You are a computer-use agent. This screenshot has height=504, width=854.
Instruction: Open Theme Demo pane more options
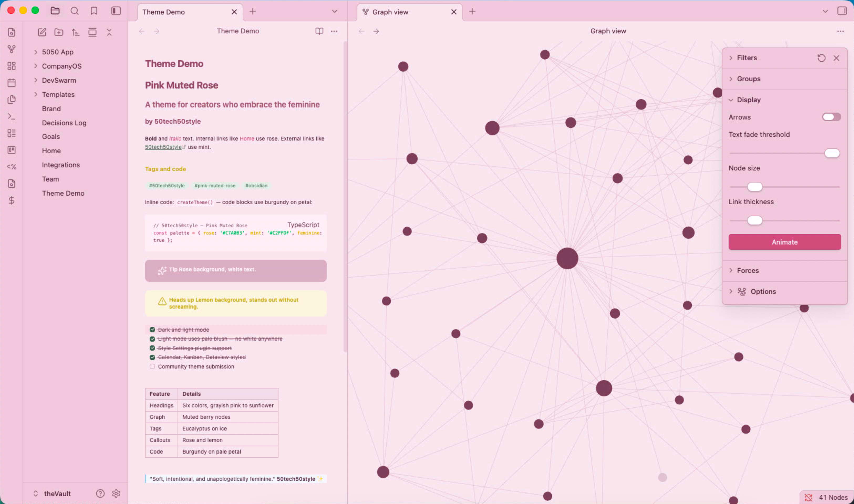pos(334,31)
